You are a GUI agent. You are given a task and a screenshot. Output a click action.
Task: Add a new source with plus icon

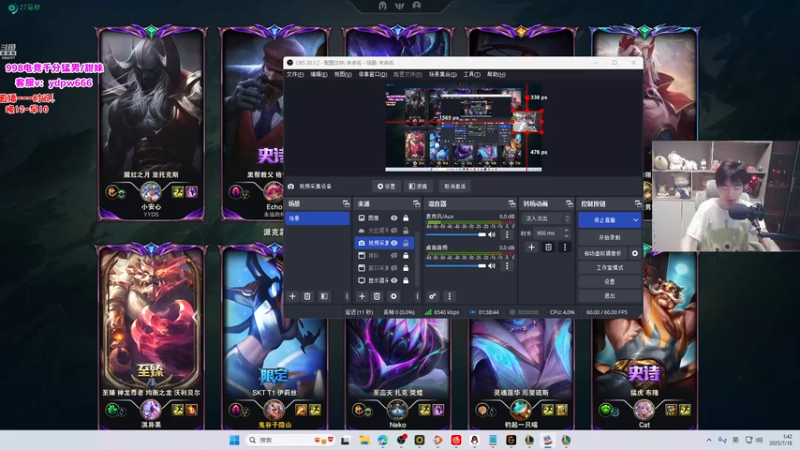pos(362,296)
